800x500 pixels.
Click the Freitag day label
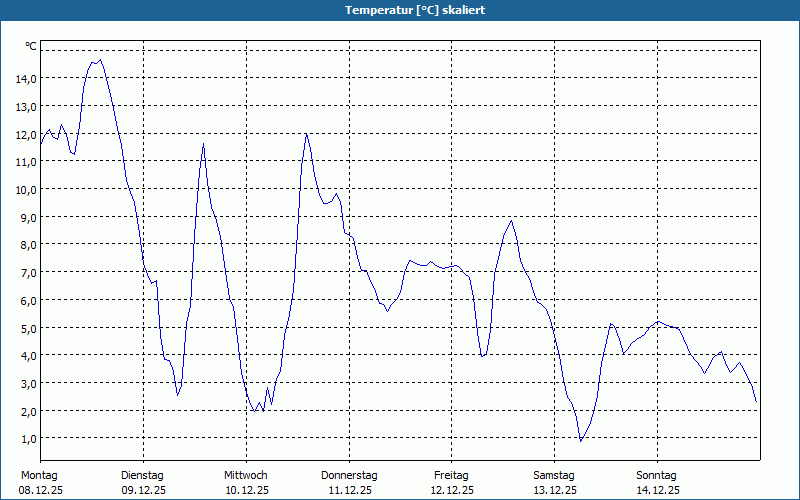click(x=452, y=476)
